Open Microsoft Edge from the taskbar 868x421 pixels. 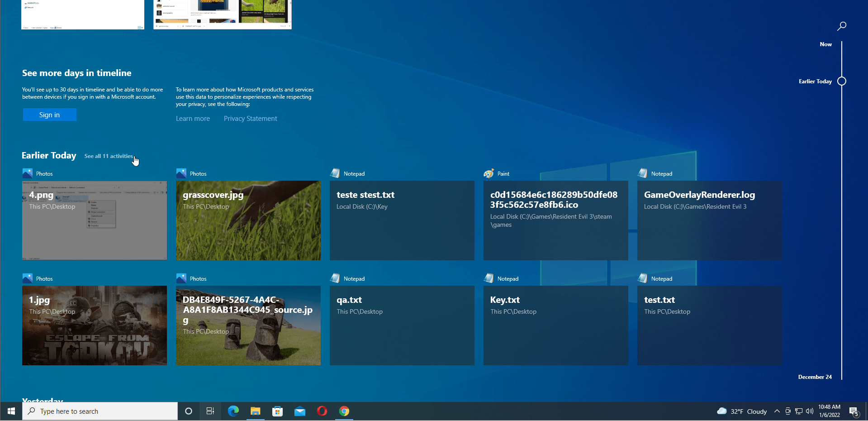coord(233,411)
